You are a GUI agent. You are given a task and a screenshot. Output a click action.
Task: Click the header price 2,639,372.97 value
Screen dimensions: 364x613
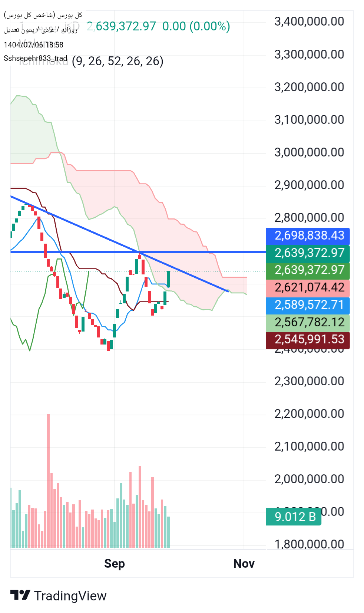[x=122, y=26]
